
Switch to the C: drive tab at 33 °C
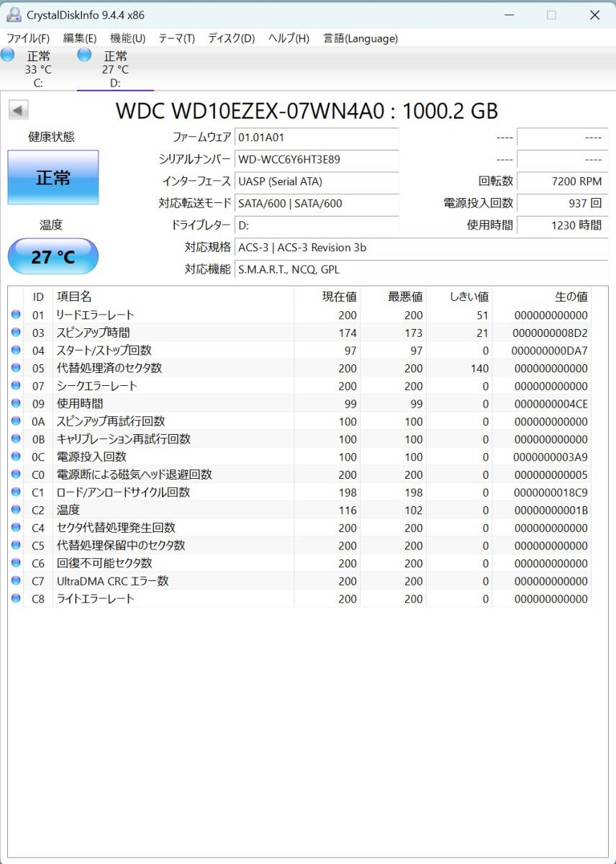point(38,69)
